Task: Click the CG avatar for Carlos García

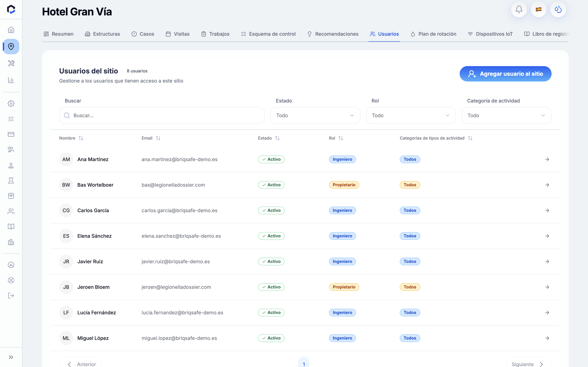Action: coord(66,210)
